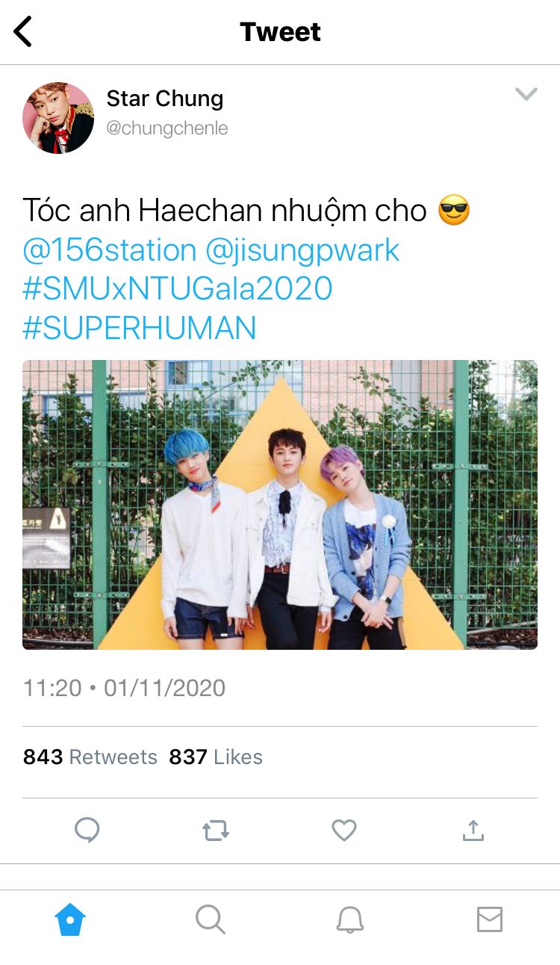The height and width of the screenshot is (965, 560).
Task: View the attached photo of three people
Action: click(x=280, y=505)
